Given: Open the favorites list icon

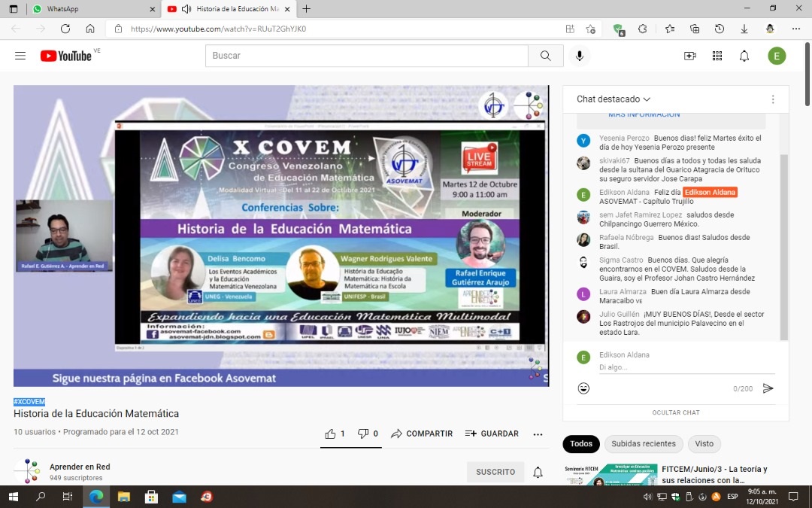Looking at the screenshot, I should 670,29.
